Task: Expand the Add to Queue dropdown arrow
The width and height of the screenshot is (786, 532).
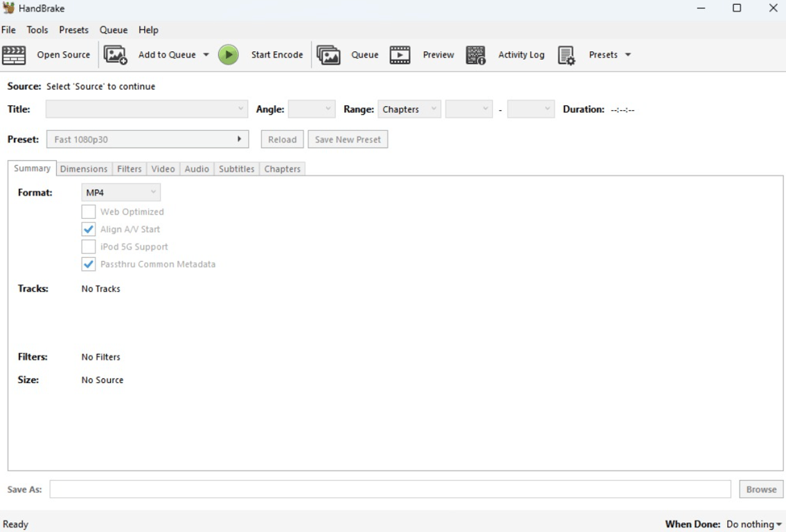Action: [x=206, y=55]
